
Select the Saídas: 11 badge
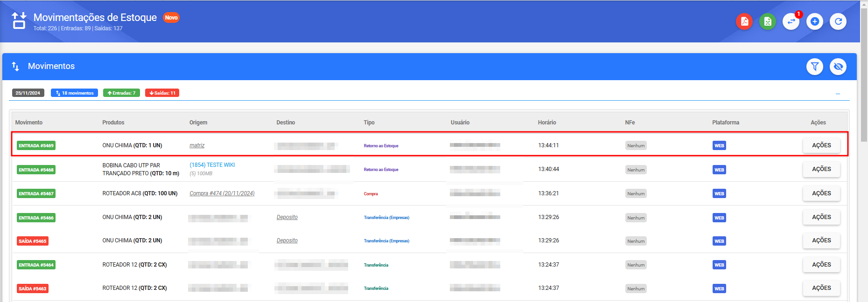(162, 93)
